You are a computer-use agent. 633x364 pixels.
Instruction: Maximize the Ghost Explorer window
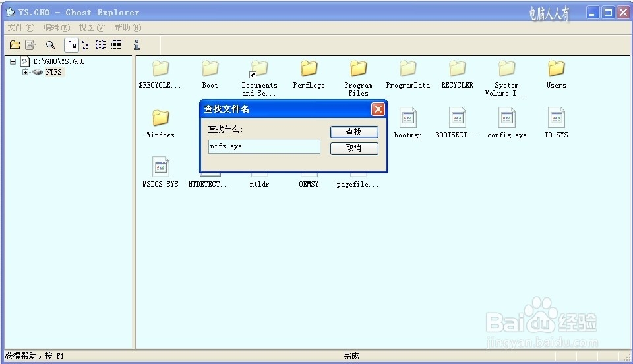607,13
